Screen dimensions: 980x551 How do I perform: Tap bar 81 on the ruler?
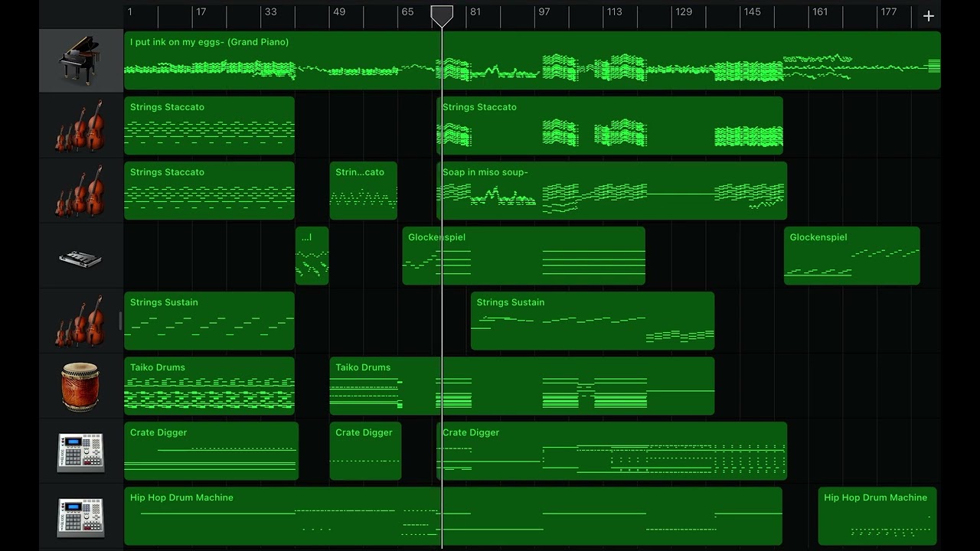tap(475, 12)
